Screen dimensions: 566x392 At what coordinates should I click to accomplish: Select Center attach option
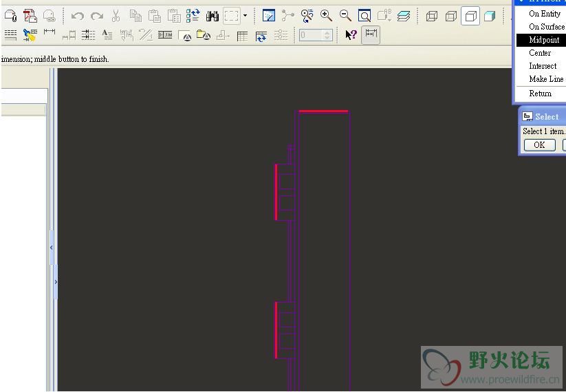click(x=541, y=53)
